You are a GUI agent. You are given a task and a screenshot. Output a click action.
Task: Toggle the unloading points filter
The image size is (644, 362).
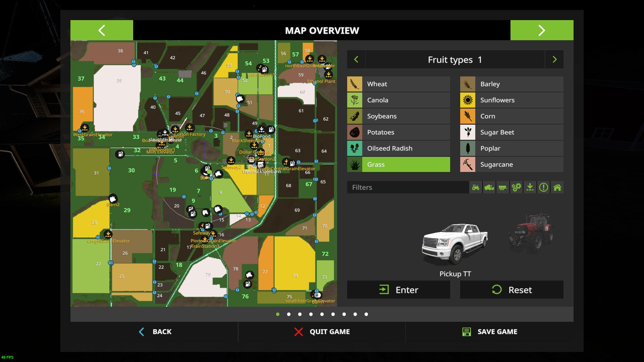(x=530, y=187)
